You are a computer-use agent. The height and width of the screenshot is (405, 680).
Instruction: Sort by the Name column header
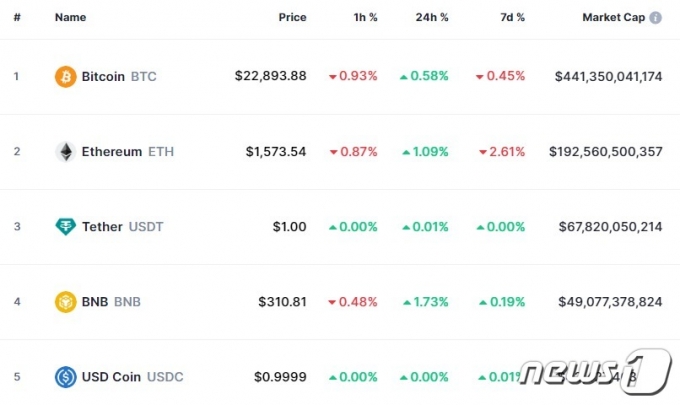coord(70,17)
